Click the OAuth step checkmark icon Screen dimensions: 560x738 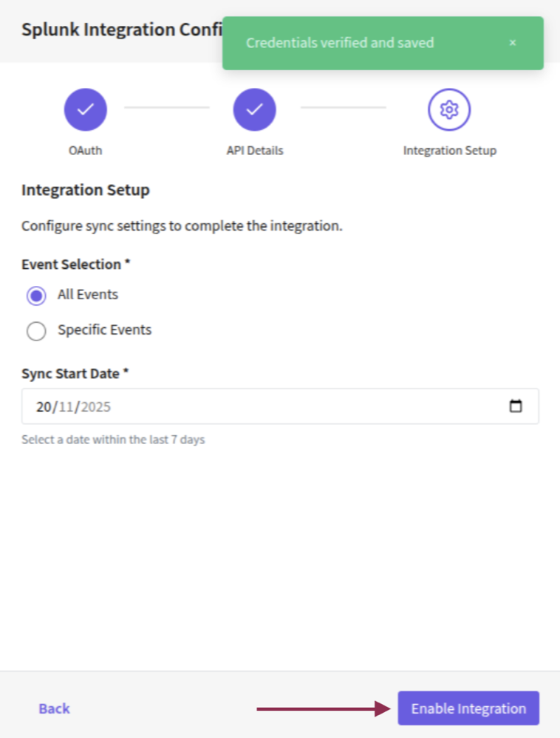pyautogui.click(x=85, y=109)
